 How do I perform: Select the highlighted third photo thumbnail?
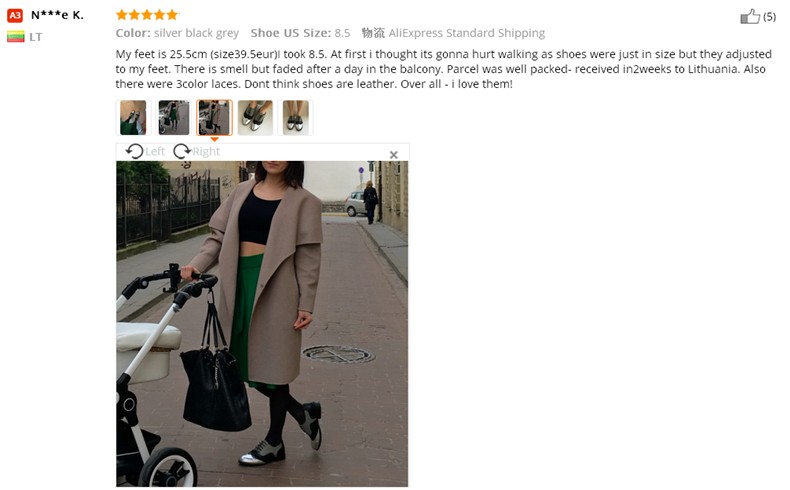pyautogui.click(x=214, y=117)
